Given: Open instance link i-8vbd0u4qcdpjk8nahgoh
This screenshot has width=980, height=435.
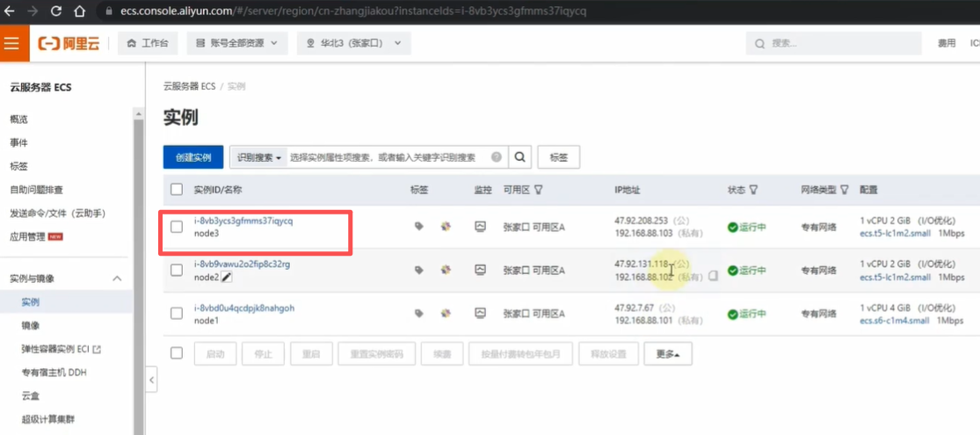Looking at the screenshot, I should point(243,308).
